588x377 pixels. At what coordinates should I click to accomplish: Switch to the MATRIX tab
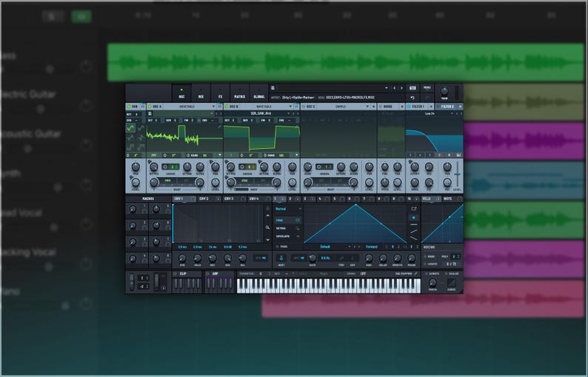pyautogui.click(x=240, y=93)
